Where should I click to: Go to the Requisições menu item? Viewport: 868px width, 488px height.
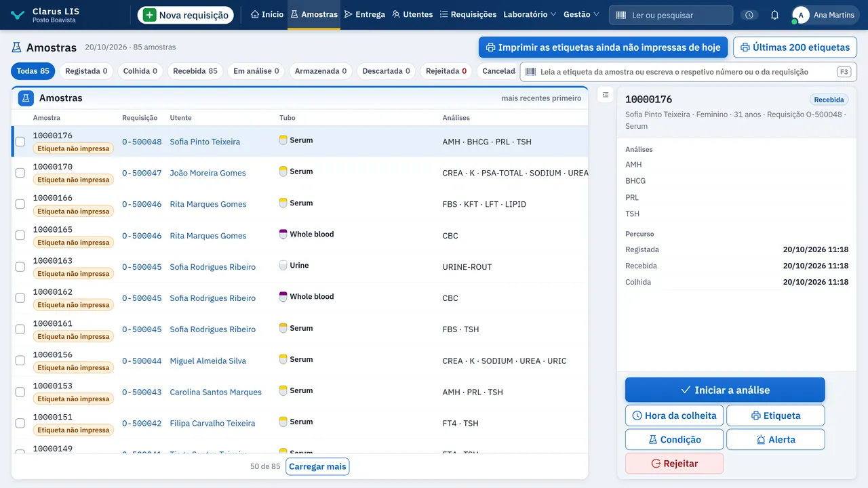468,14
